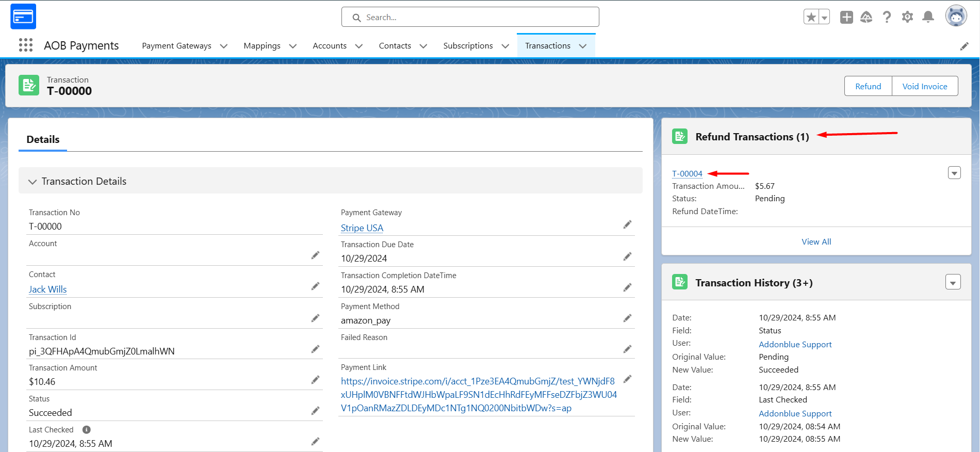Click the Void Invoice button
The height and width of the screenshot is (452, 980).
click(925, 86)
